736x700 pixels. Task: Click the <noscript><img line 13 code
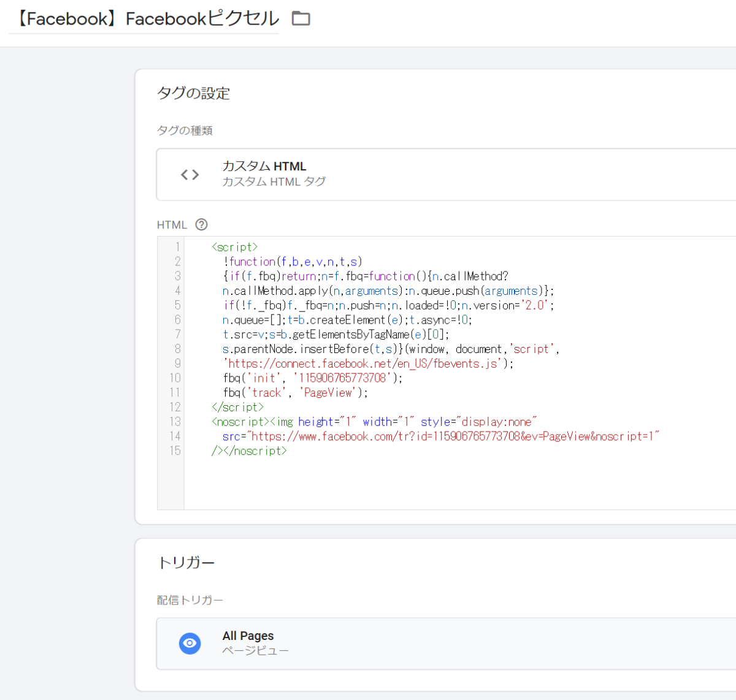pyautogui.click(x=374, y=422)
